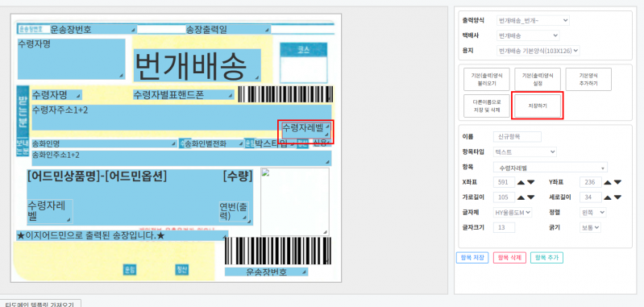644x307 pixels.
Task: Click the 저장하기 button
Action: tap(538, 106)
